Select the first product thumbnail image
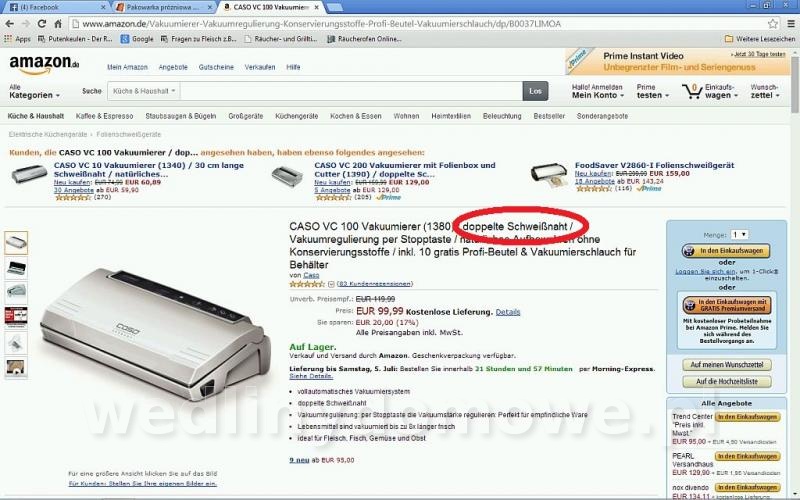Viewport: 800px width, 500px height. (16, 242)
